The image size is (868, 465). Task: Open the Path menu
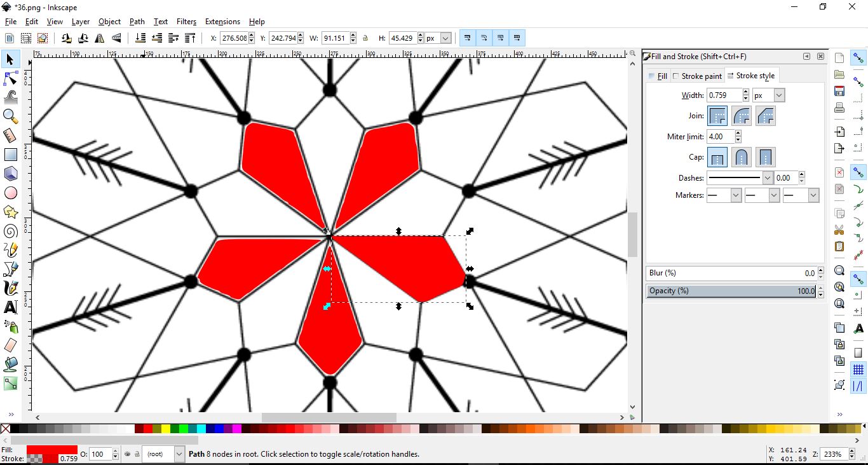point(137,22)
